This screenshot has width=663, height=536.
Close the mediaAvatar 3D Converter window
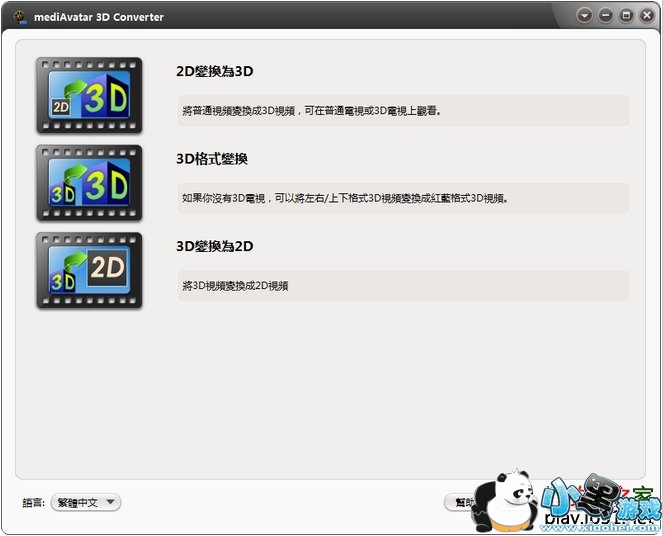click(x=647, y=16)
